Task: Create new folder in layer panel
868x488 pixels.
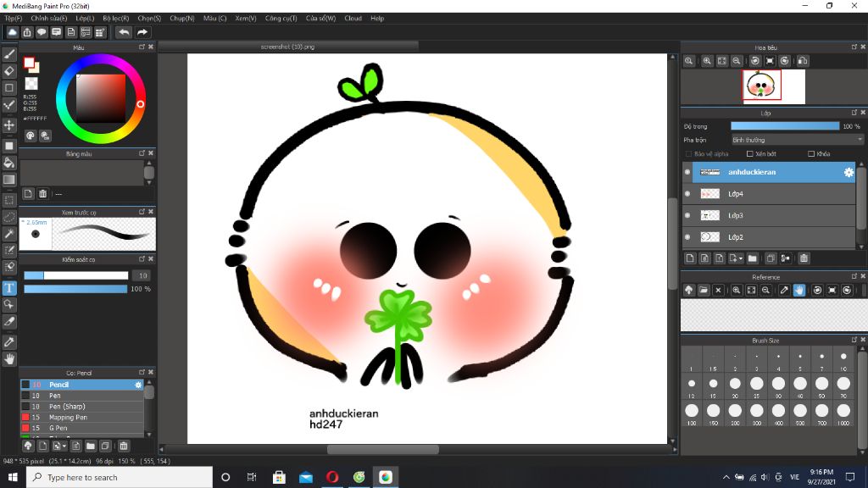Action: point(753,258)
